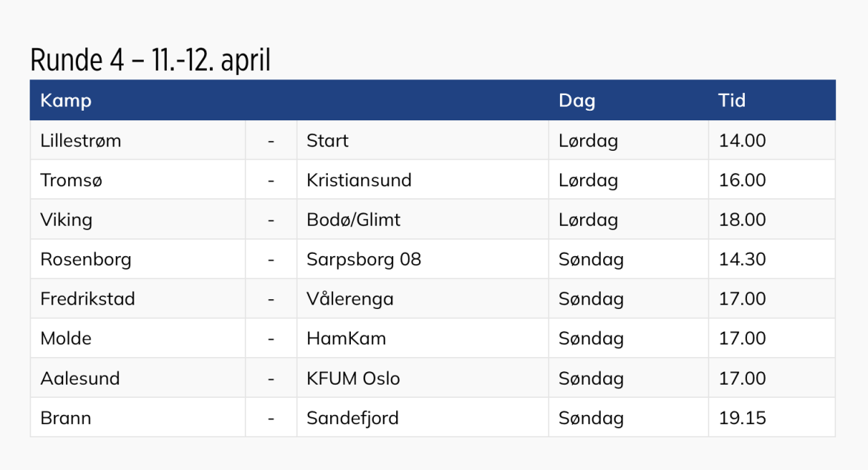Select Molde in the fixture list

pos(66,339)
